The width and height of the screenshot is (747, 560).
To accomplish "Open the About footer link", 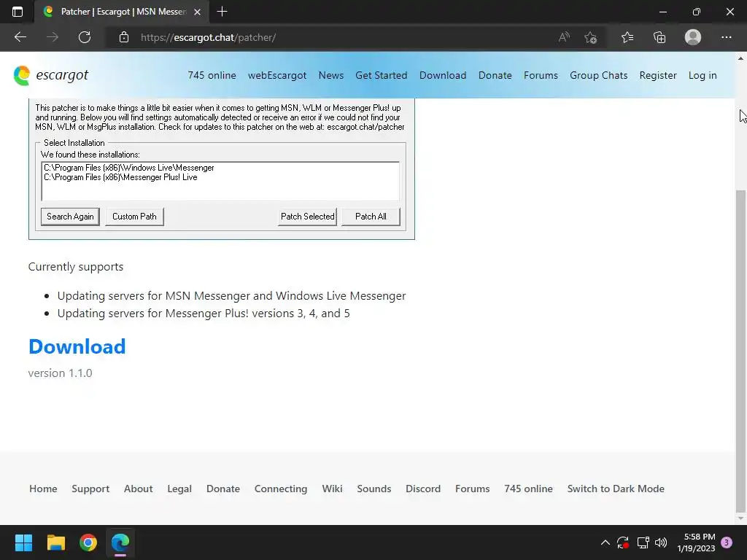I will (x=138, y=489).
